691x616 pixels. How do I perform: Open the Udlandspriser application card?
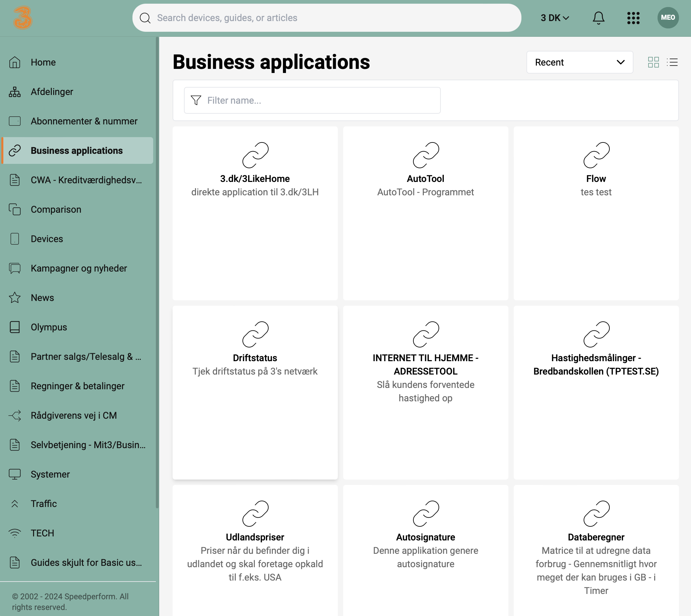coord(255,550)
